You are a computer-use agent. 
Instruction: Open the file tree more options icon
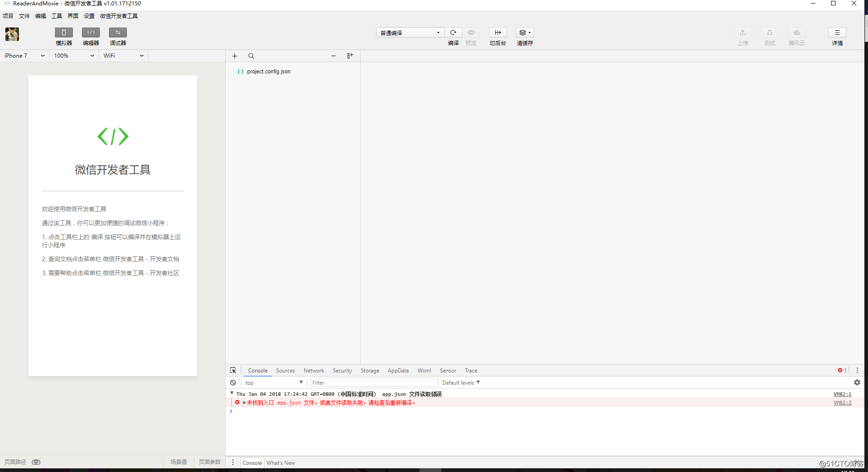(x=334, y=56)
